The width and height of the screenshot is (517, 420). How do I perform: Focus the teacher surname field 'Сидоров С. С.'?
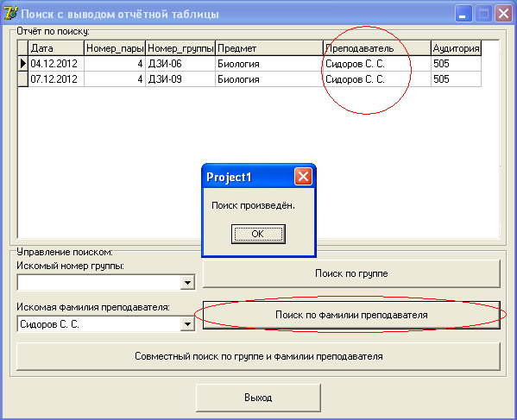98,324
